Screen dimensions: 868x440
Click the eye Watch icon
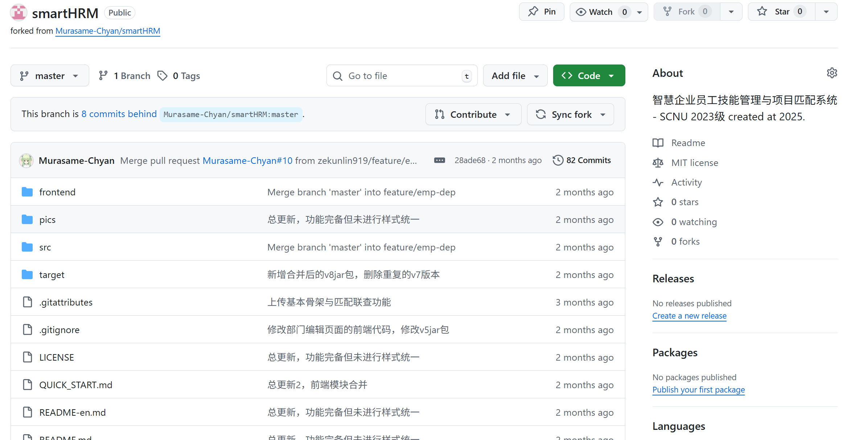(581, 12)
